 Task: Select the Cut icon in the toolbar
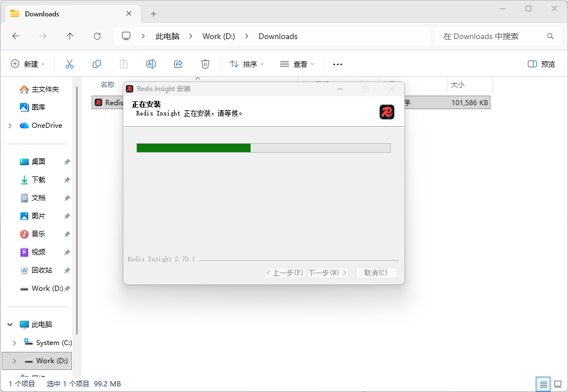69,64
